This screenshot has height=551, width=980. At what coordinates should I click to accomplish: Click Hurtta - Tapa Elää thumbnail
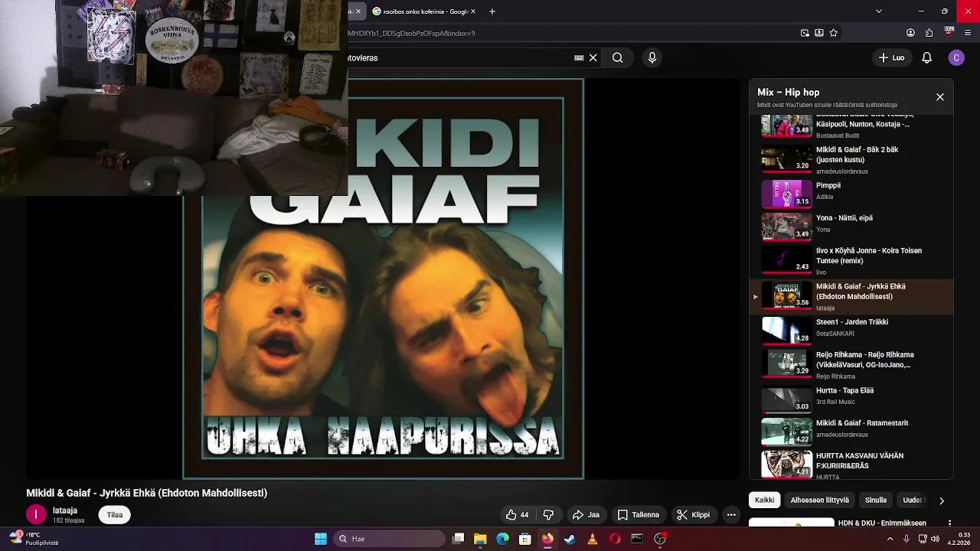(x=786, y=399)
